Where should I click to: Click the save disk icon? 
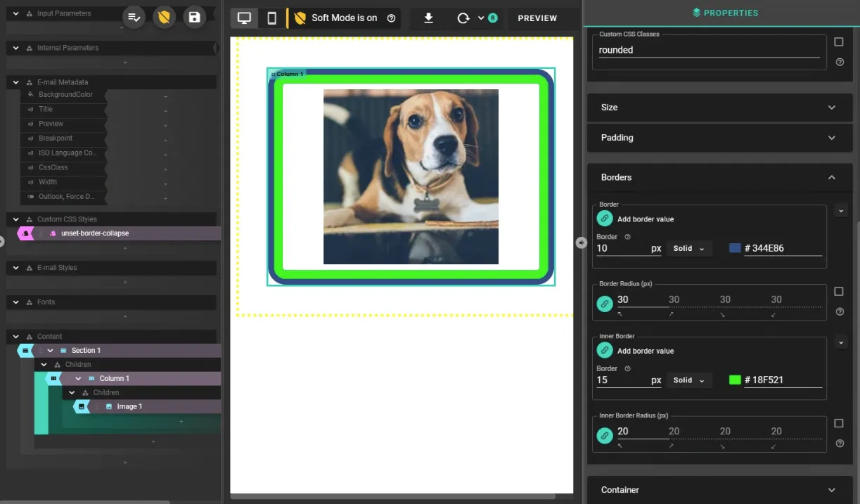point(195,18)
